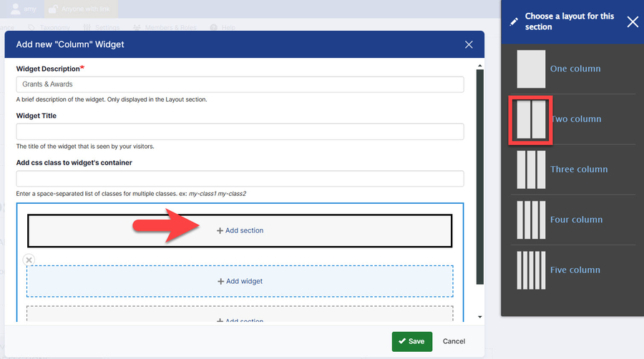
Task: Click the dialog scrollbar down arrow
Action: coord(479,316)
